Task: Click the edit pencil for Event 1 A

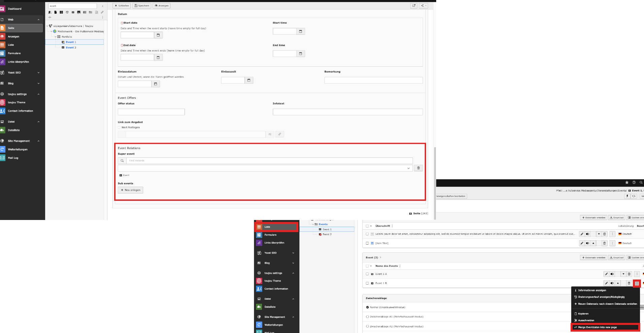Action: pos(606,274)
